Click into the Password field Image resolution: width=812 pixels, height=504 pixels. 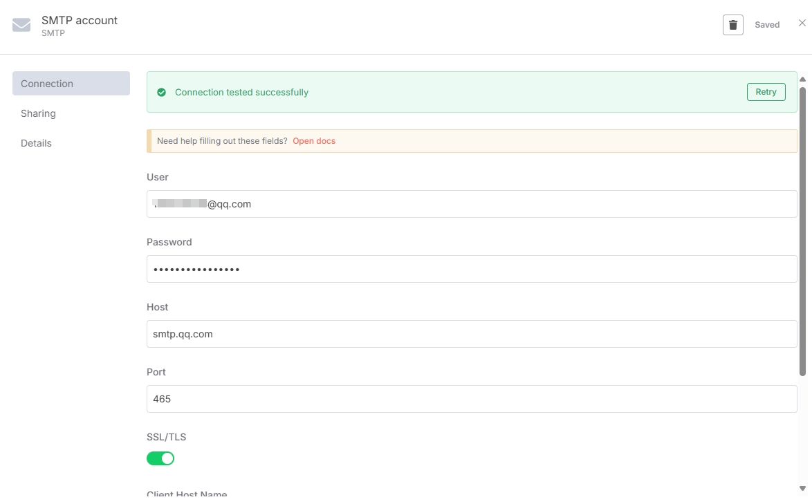coord(472,269)
